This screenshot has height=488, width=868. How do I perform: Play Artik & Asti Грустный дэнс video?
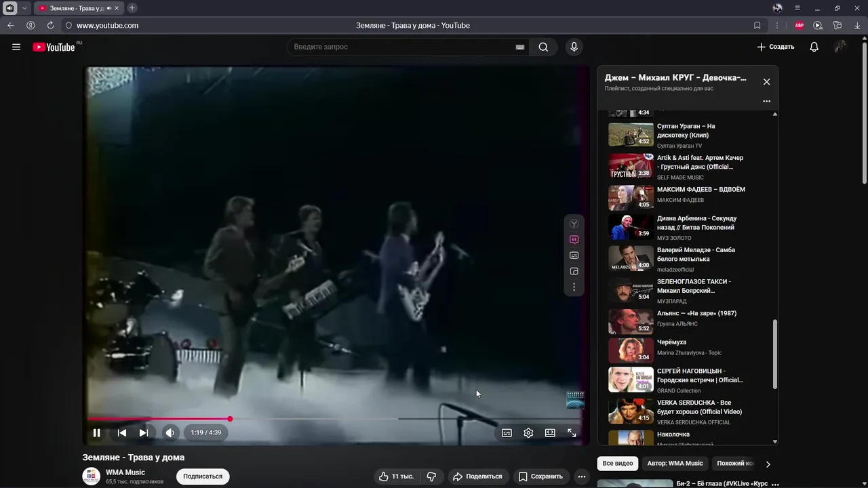tap(688, 167)
